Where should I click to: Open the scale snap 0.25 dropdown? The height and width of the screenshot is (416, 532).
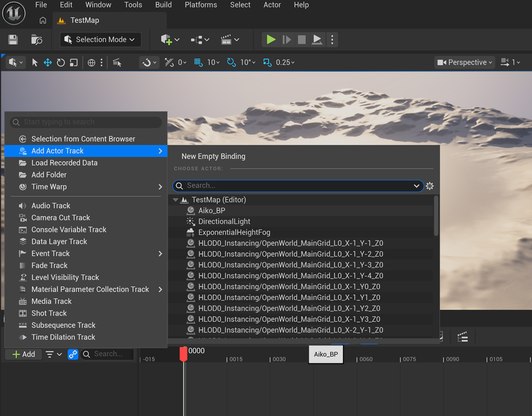(285, 63)
